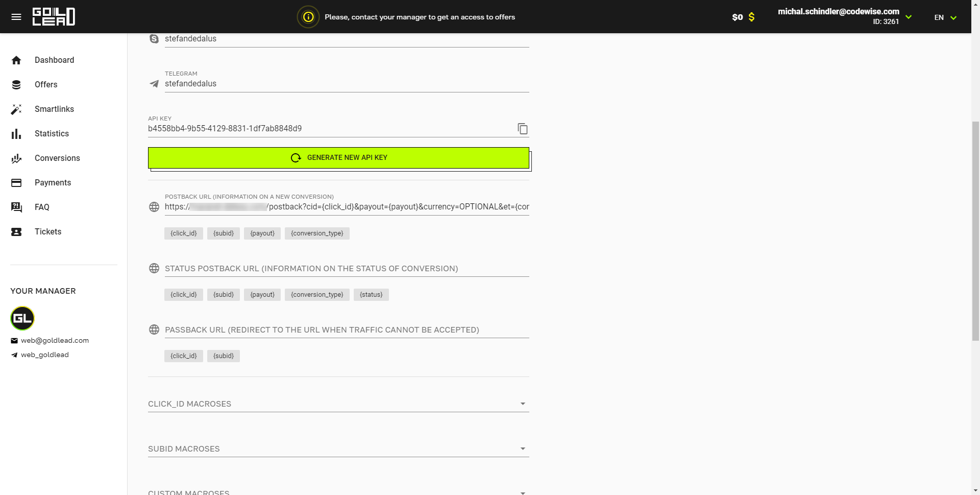Click the web@goldlead.com manager email link

point(55,340)
